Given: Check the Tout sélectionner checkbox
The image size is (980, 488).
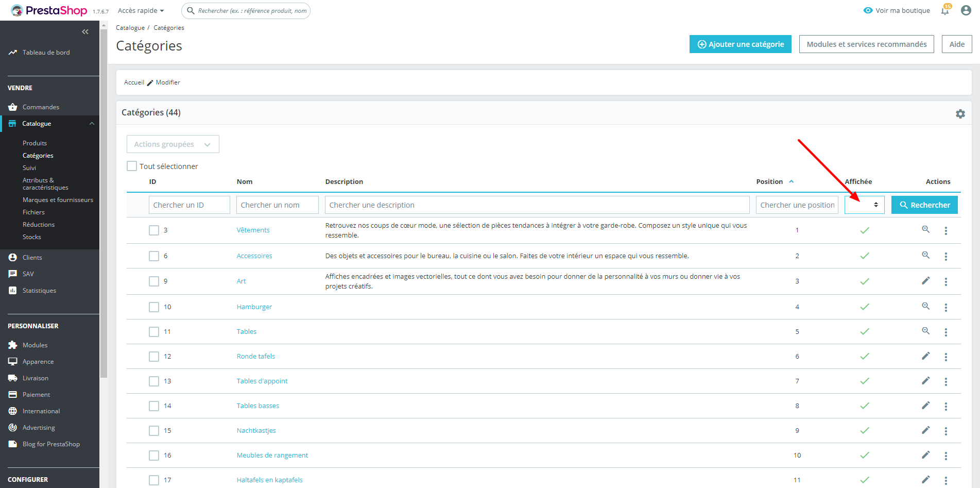Looking at the screenshot, I should click(x=132, y=166).
